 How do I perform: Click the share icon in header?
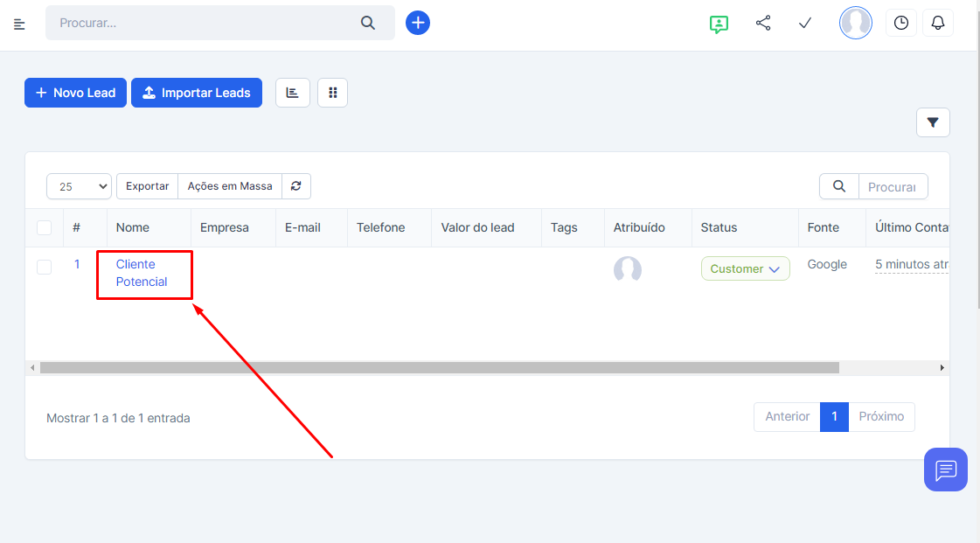[x=763, y=23]
